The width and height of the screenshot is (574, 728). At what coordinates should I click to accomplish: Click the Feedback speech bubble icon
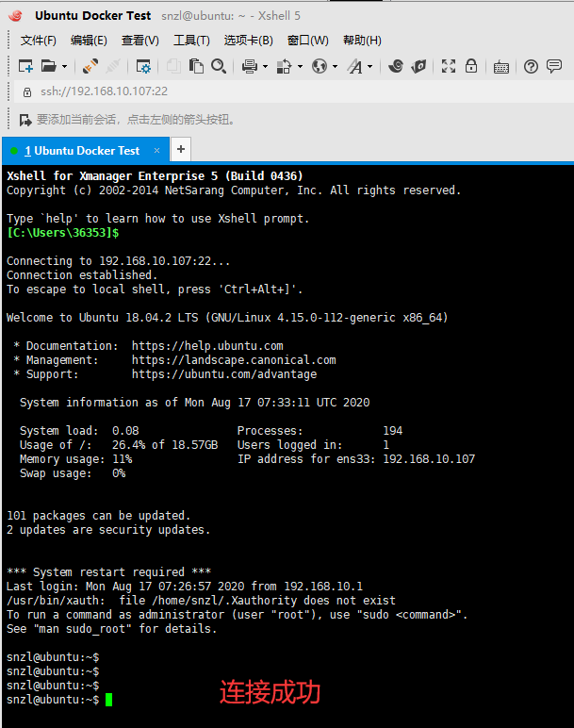(554, 66)
